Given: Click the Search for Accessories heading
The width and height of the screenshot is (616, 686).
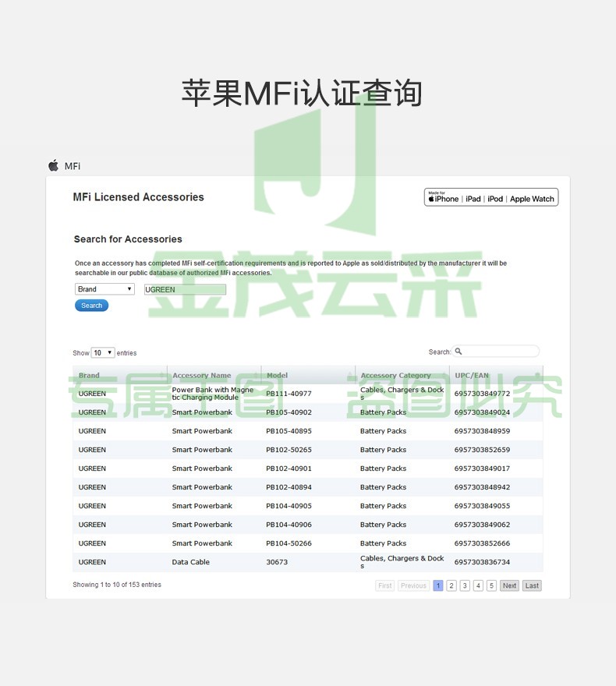Looking at the screenshot, I should coord(128,239).
